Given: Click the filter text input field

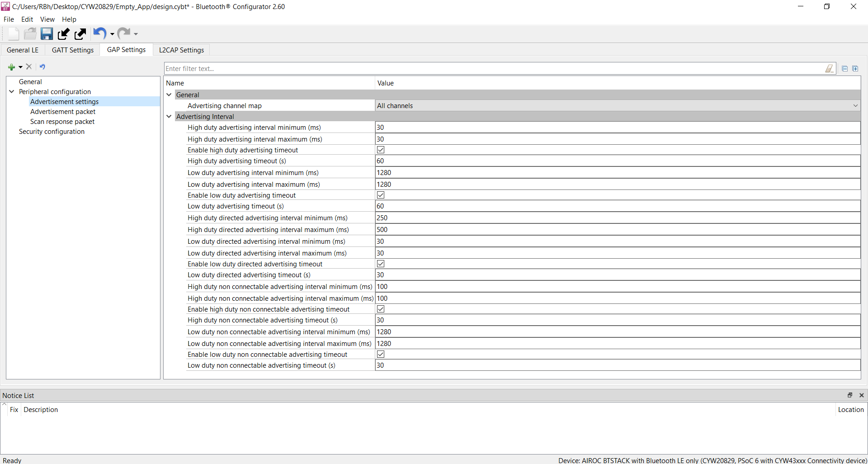Looking at the screenshot, I should (x=494, y=68).
